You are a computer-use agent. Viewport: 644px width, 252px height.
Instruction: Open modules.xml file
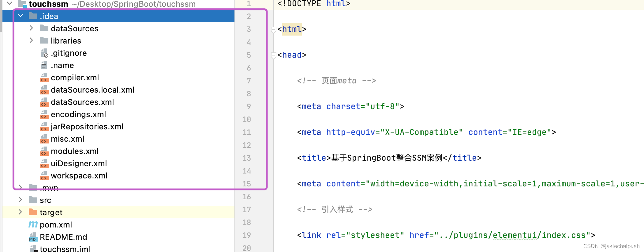pos(75,151)
